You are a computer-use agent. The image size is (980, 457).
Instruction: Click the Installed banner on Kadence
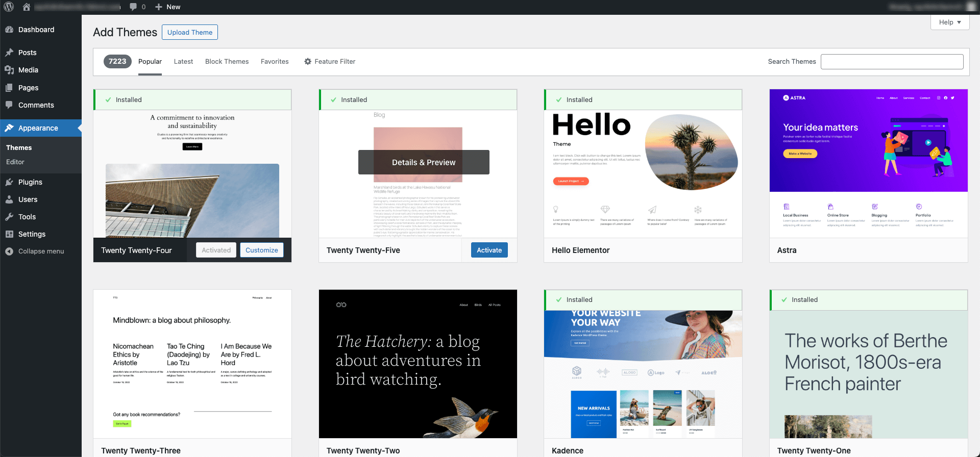[643, 300]
